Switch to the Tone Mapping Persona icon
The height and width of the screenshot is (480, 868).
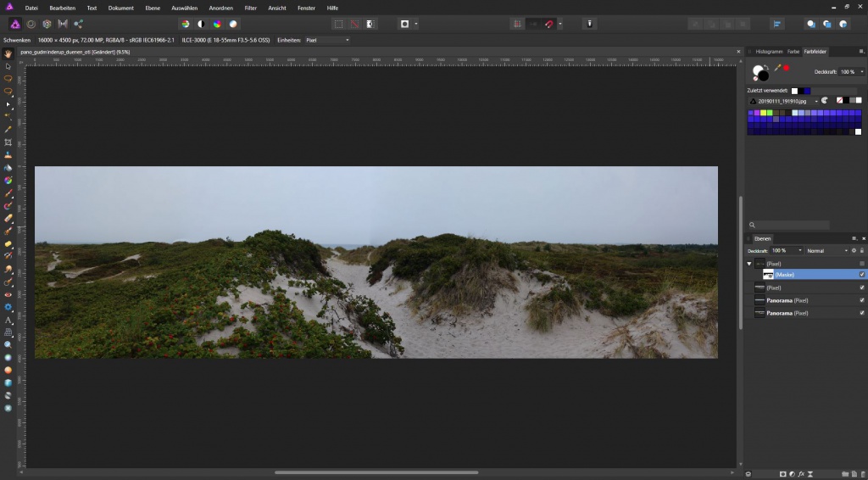pos(63,24)
